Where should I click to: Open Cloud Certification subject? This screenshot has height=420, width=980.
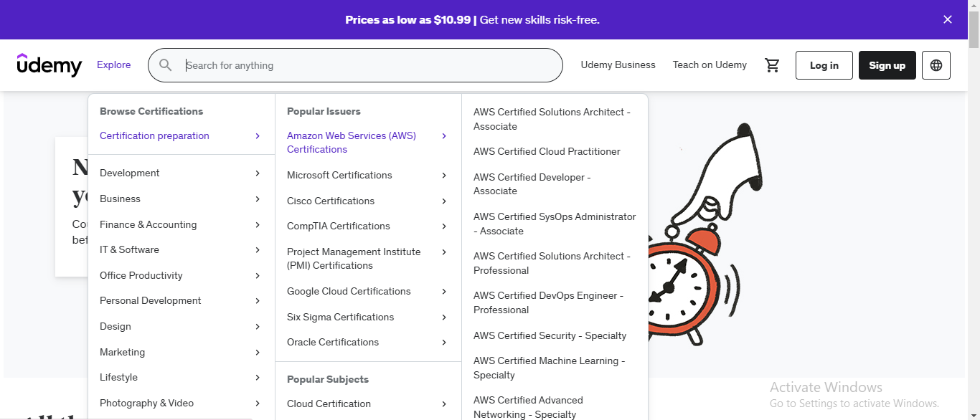point(368,404)
